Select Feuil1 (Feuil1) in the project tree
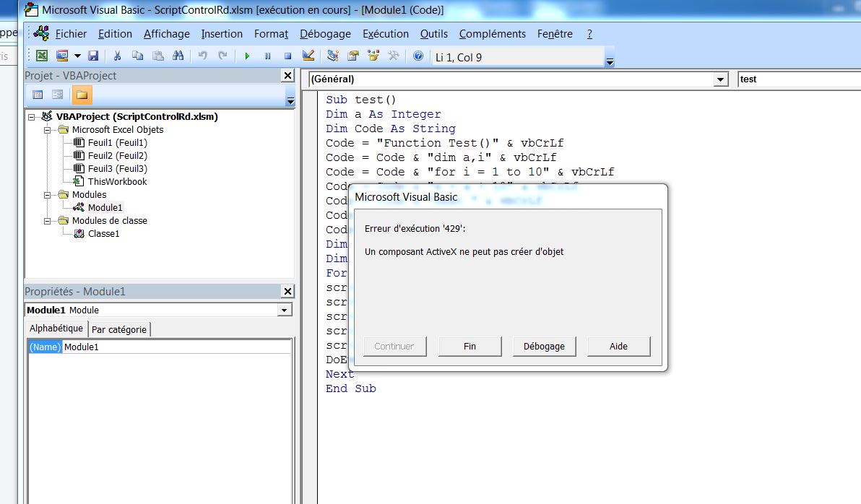Viewport: 861px width, 504px height. pos(118,143)
